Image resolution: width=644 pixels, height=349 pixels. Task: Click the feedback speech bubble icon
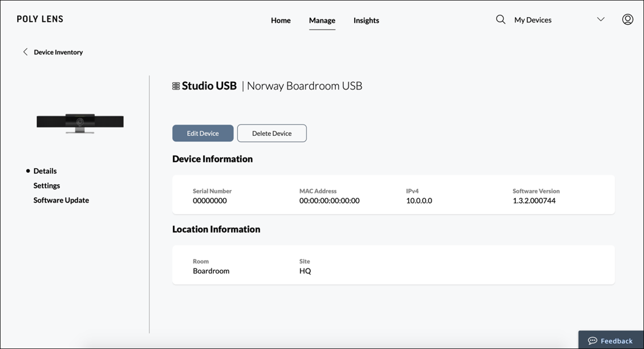pyautogui.click(x=593, y=340)
